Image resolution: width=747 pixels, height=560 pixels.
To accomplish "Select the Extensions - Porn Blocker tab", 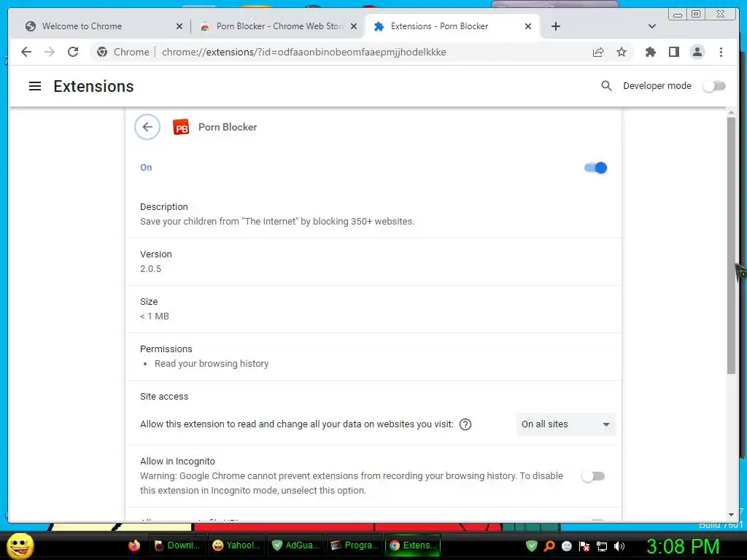I will point(452,26).
